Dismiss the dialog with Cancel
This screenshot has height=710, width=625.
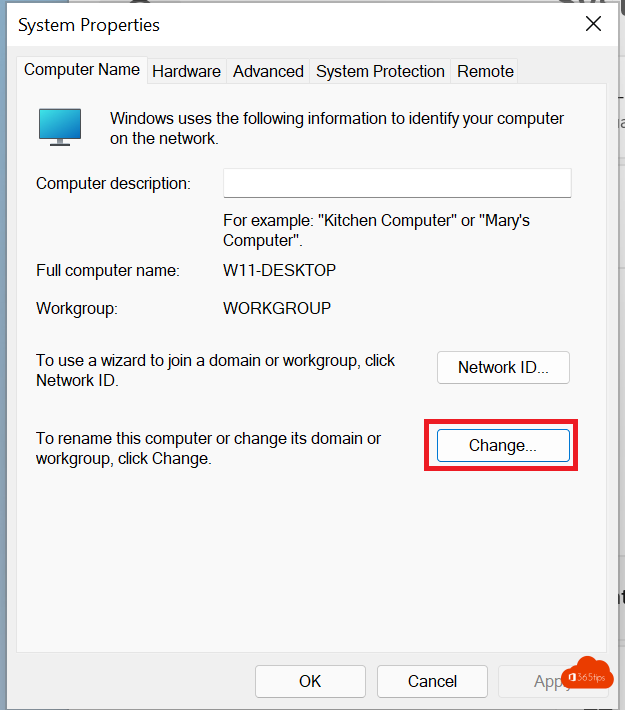[432, 681]
